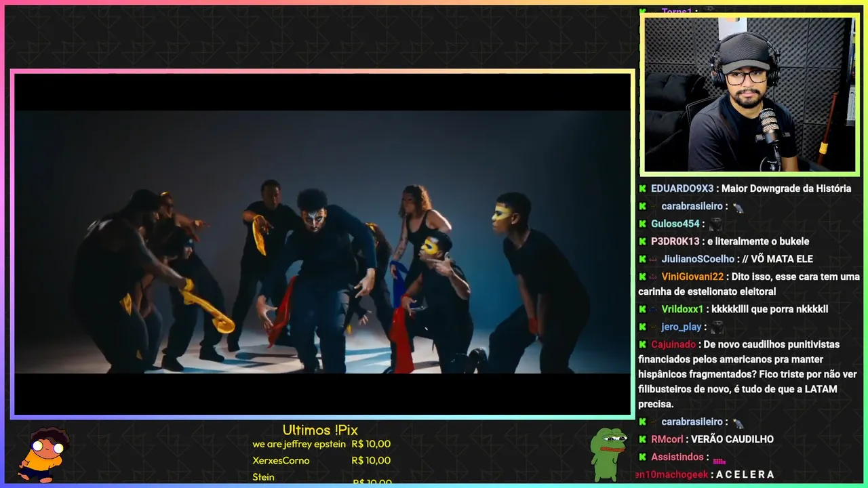Click the subscriber badge next to ViniGiovani22
Viewport: 868px width, 488px height.
pyautogui.click(x=654, y=277)
